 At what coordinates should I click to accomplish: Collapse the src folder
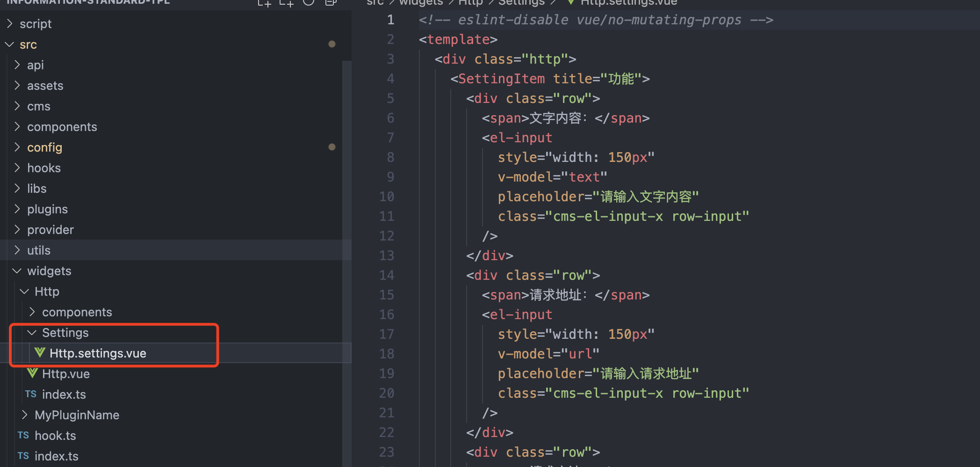(10, 44)
